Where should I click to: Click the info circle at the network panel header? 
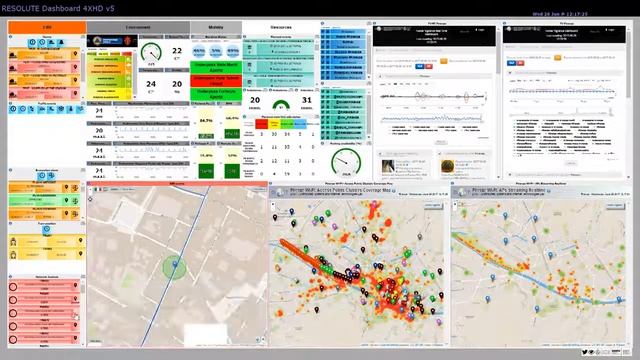pyautogui.click(x=10, y=277)
